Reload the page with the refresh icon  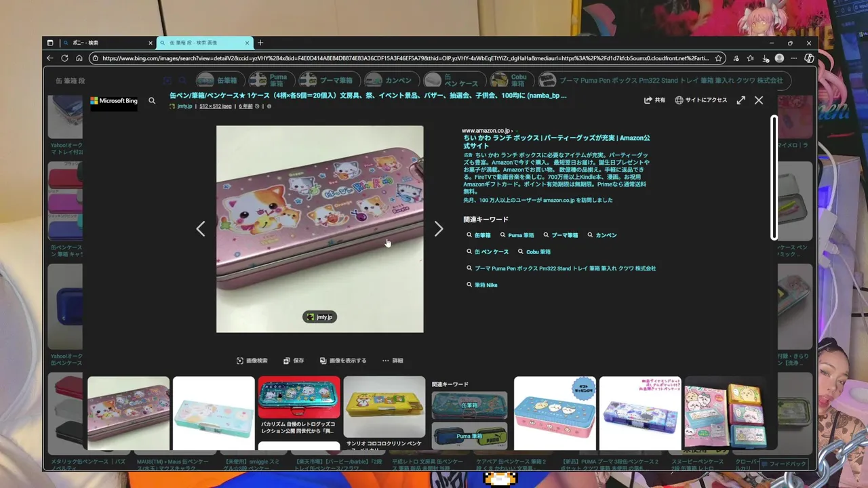coord(64,58)
